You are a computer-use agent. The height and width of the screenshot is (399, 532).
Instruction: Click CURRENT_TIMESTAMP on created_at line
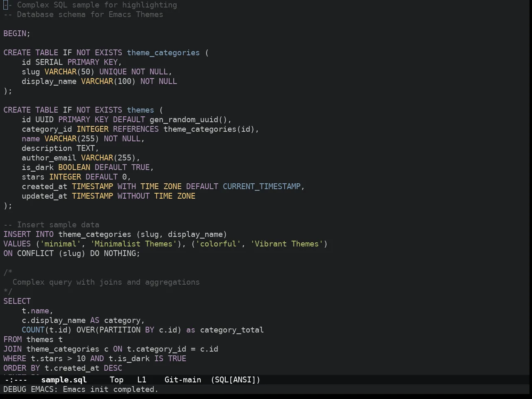pyautogui.click(x=261, y=186)
